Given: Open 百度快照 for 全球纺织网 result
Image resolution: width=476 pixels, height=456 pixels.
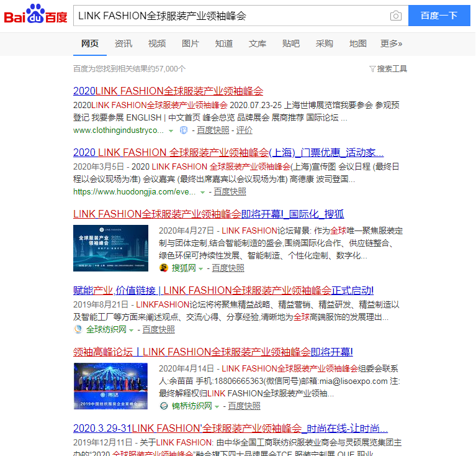Looking at the screenshot, I should click(158, 329).
